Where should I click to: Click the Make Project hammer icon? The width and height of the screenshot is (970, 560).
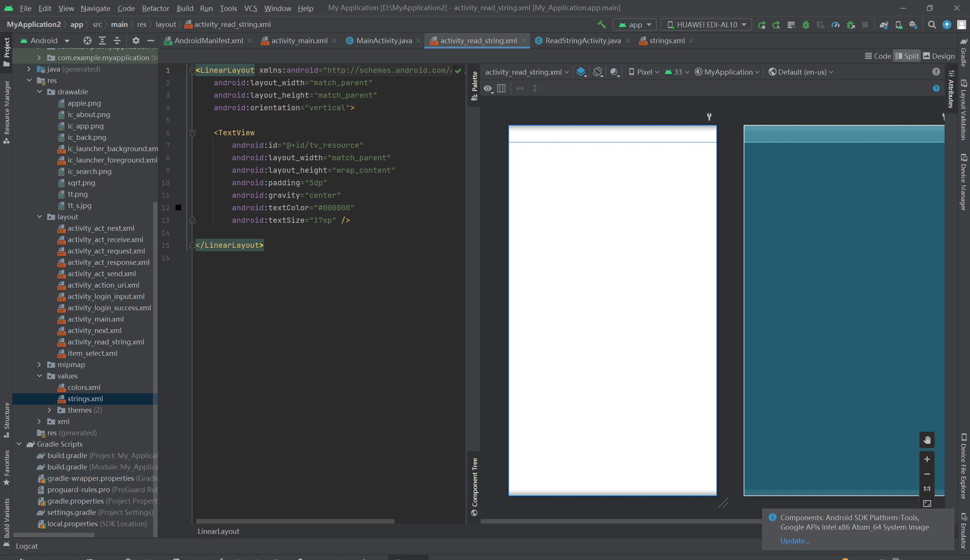[x=602, y=25]
